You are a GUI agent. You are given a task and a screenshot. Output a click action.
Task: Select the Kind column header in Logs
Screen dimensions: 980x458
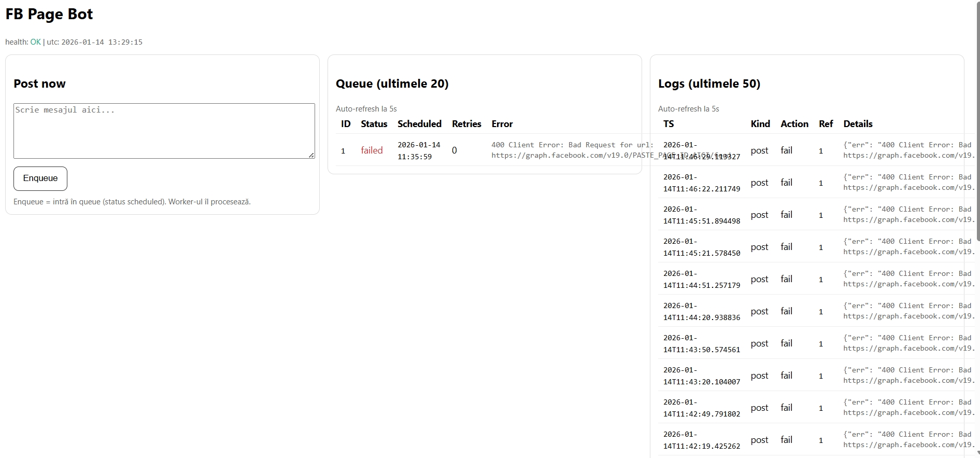760,124
